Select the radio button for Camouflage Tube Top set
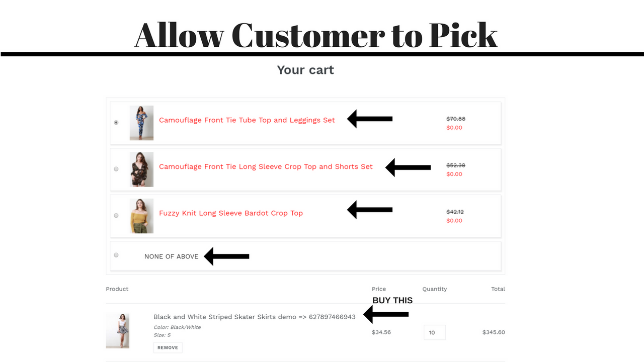This screenshot has height=362, width=644. (116, 122)
